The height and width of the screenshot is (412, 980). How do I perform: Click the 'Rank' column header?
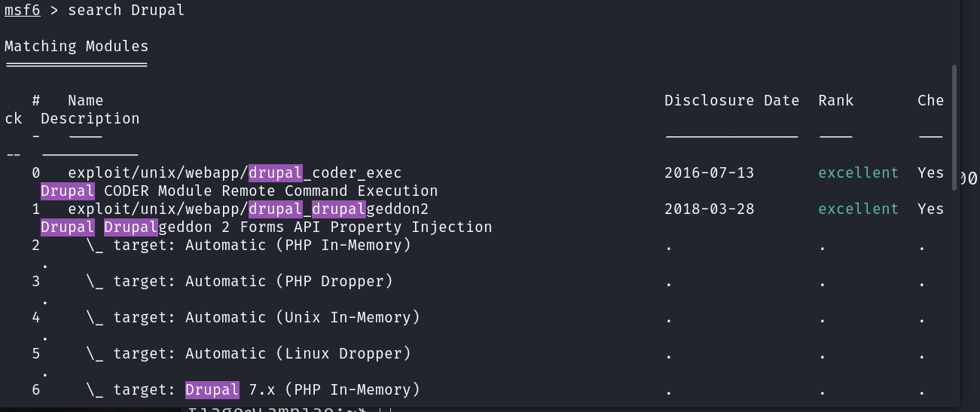click(x=836, y=100)
